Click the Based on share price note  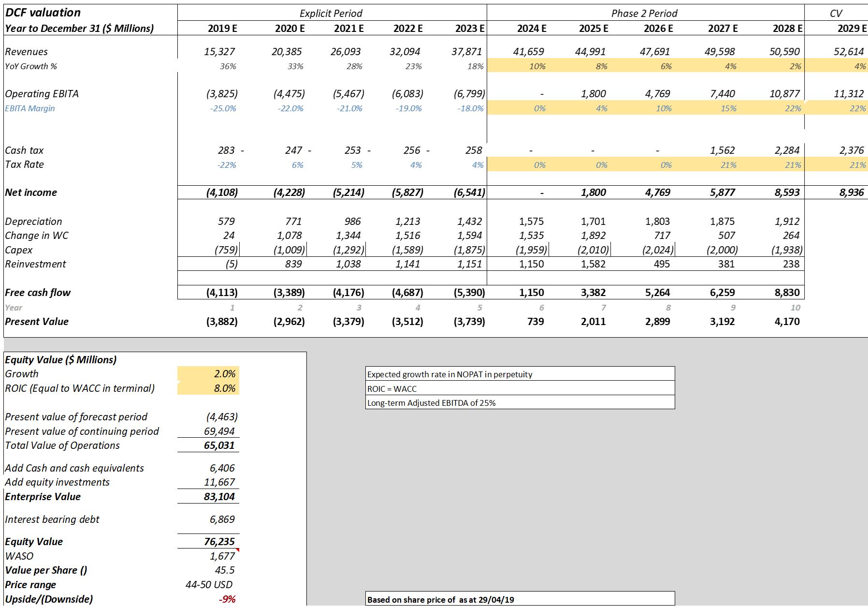520,600
